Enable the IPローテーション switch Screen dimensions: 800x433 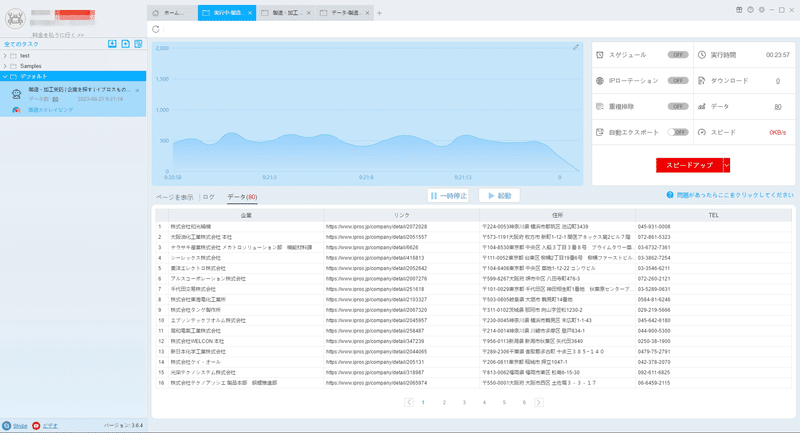pos(678,81)
